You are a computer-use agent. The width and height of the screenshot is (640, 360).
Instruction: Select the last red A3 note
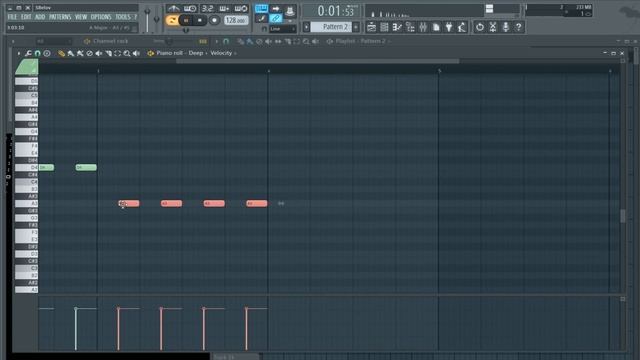(257, 203)
